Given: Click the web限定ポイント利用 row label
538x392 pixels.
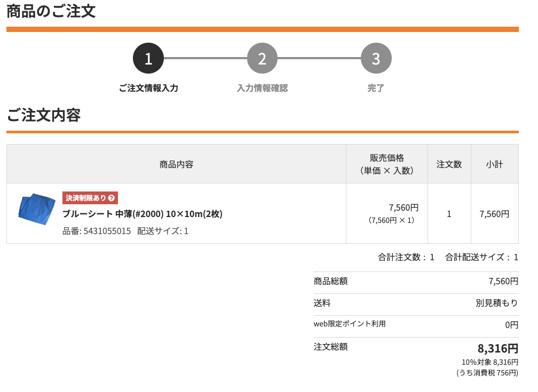Looking at the screenshot, I should (x=350, y=324).
